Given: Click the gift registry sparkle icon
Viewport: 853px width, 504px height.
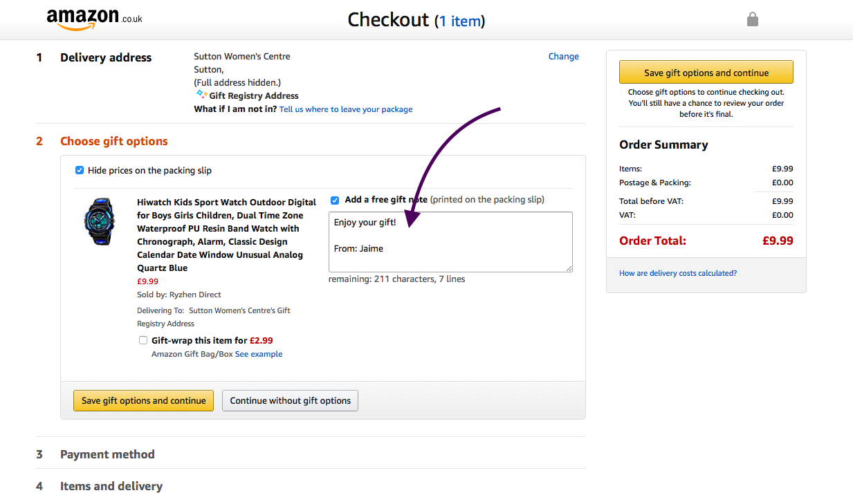Looking at the screenshot, I should point(201,95).
